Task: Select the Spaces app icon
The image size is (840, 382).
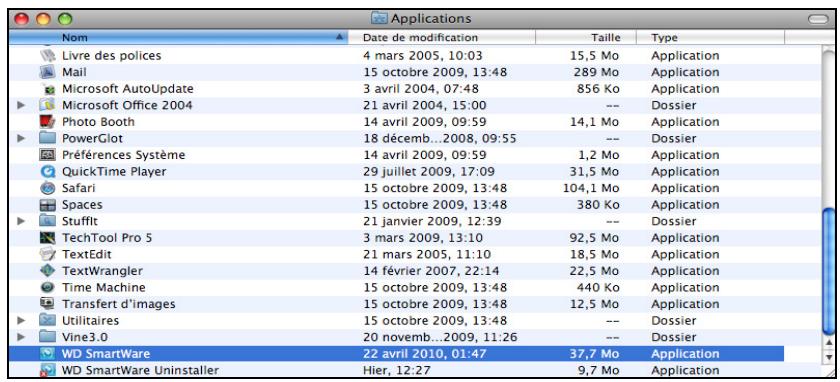Action: (x=48, y=205)
